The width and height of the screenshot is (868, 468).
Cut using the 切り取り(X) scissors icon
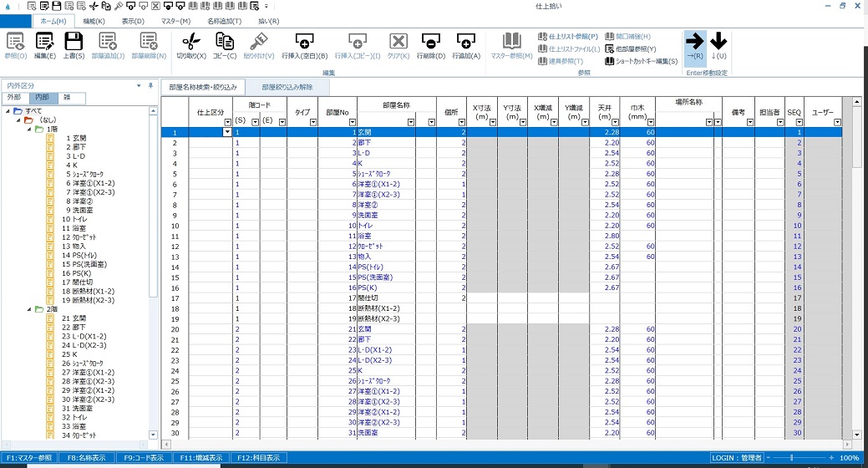point(191,45)
